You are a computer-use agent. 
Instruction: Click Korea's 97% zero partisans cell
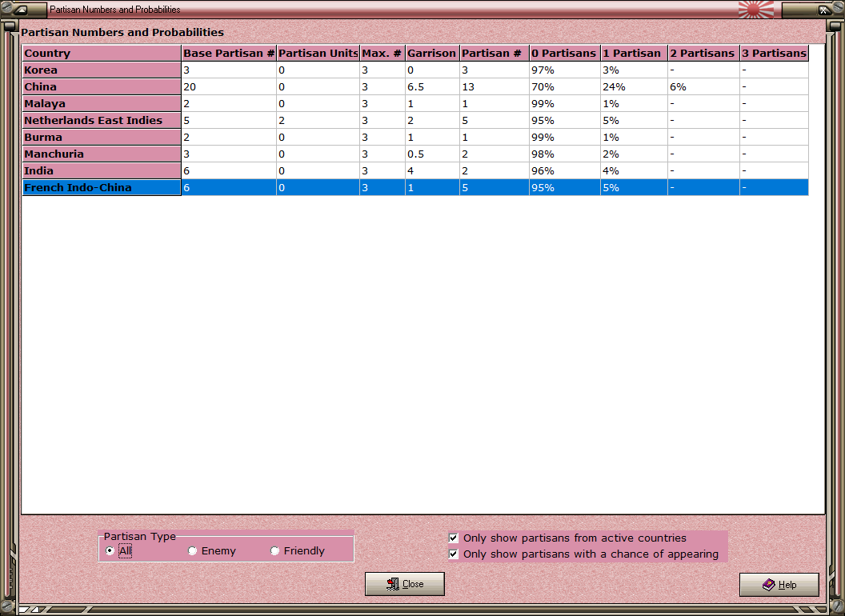(x=565, y=70)
